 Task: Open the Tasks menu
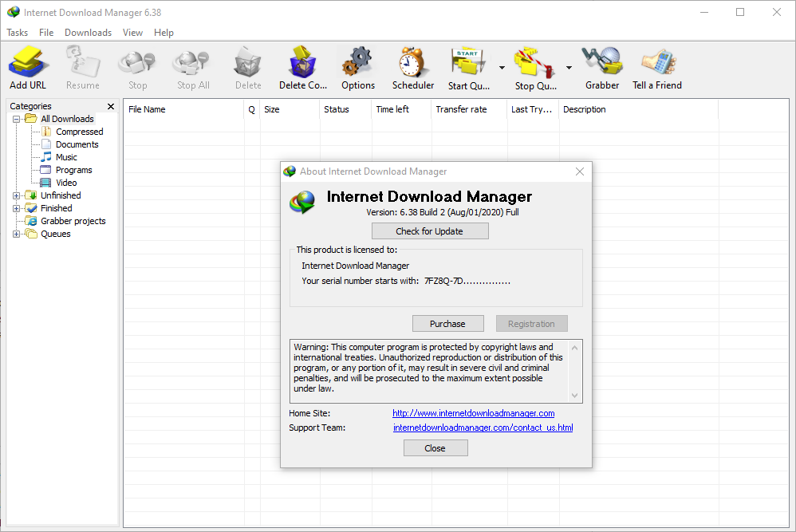pos(18,33)
